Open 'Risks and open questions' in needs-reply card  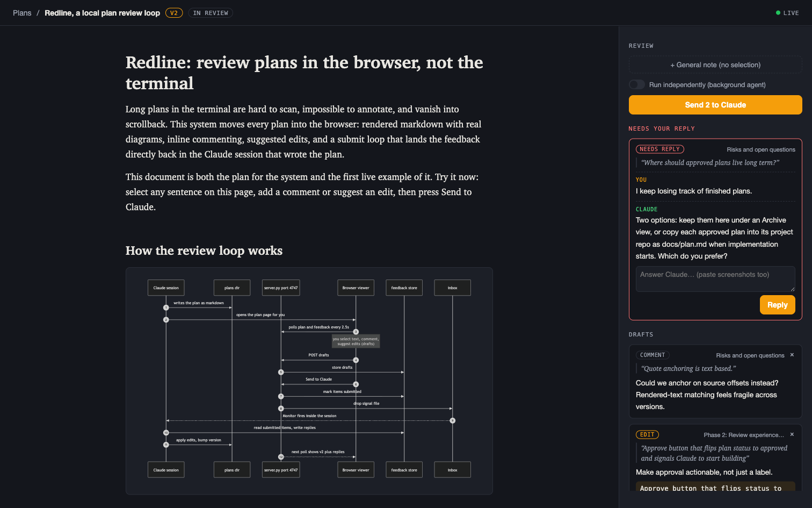(760, 149)
